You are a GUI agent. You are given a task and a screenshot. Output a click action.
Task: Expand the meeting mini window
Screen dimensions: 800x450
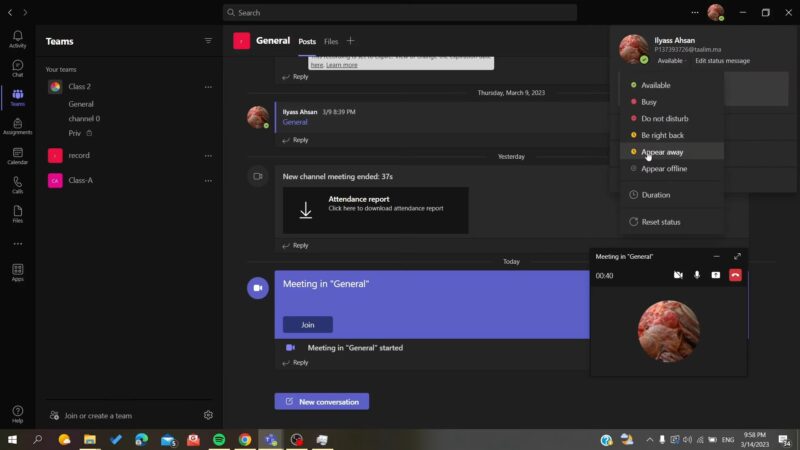click(737, 257)
